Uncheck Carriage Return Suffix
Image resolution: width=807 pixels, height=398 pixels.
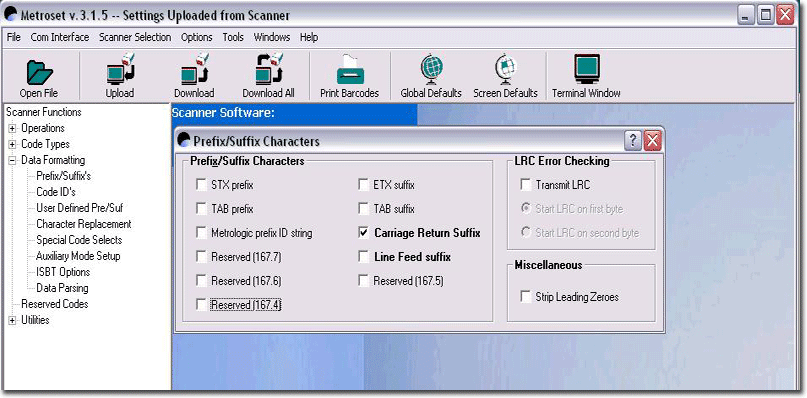tap(364, 233)
